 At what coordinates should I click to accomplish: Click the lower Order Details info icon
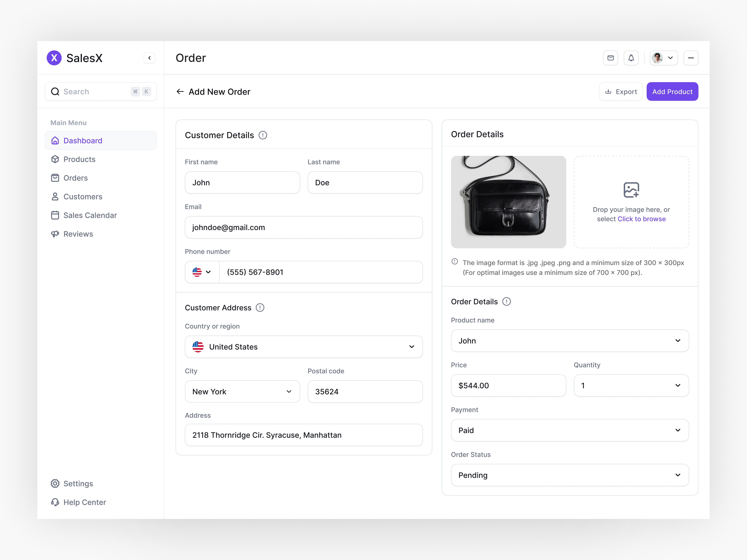[x=507, y=301]
